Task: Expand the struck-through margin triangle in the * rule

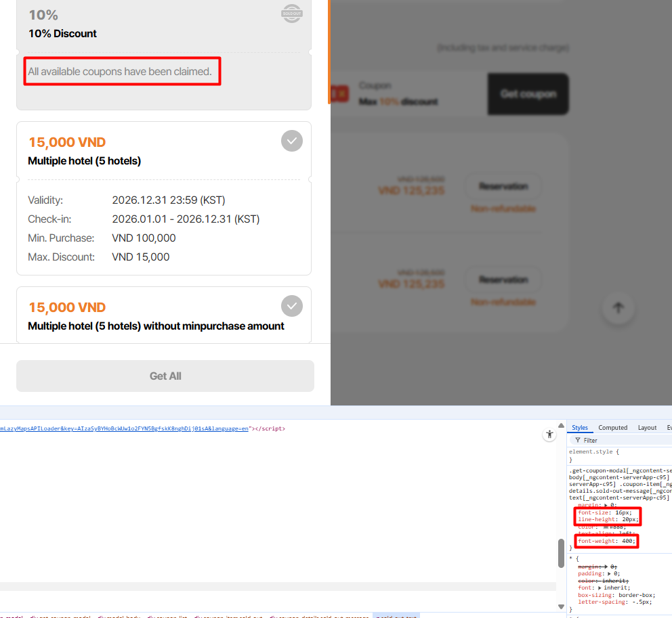Action: (x=606, y=567)
